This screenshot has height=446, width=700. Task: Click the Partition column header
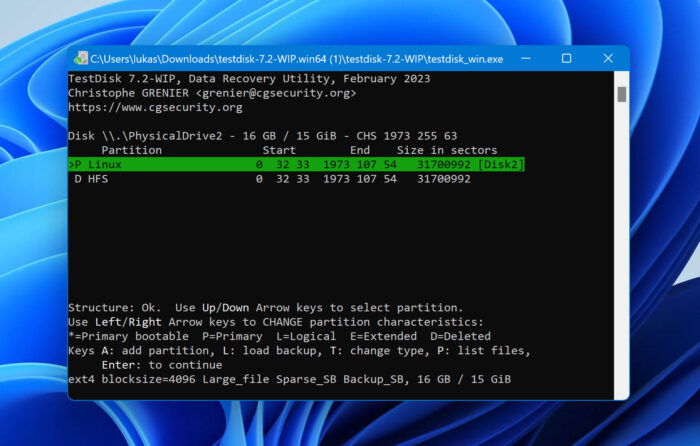point(131,150)
